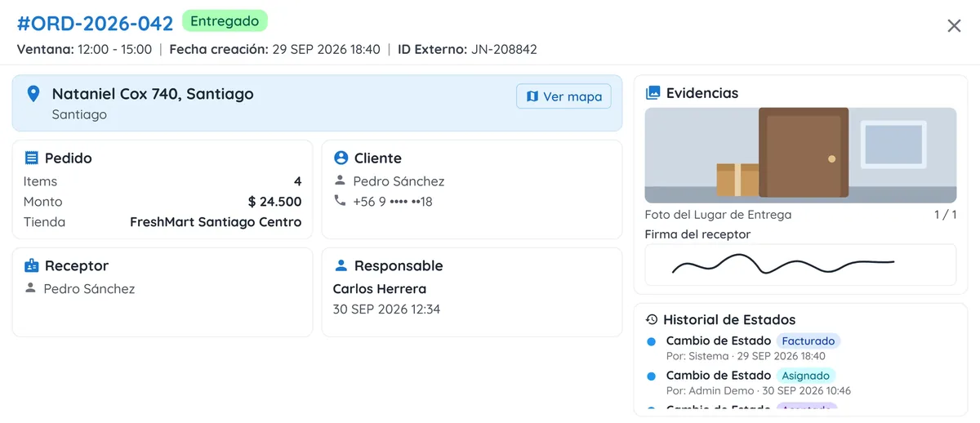Click timeline dot for Asignado change
Screen dimensions: 980x423
(651, 376)
